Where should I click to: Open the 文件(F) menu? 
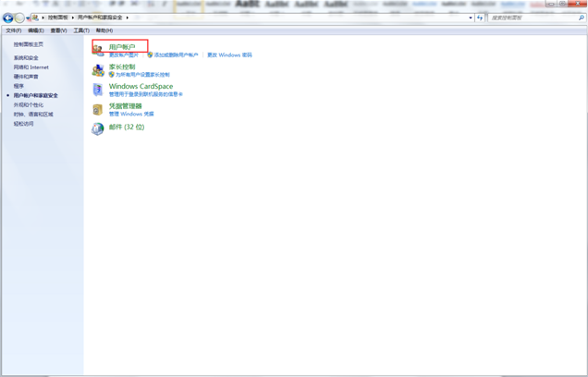[x=14, y=30]
